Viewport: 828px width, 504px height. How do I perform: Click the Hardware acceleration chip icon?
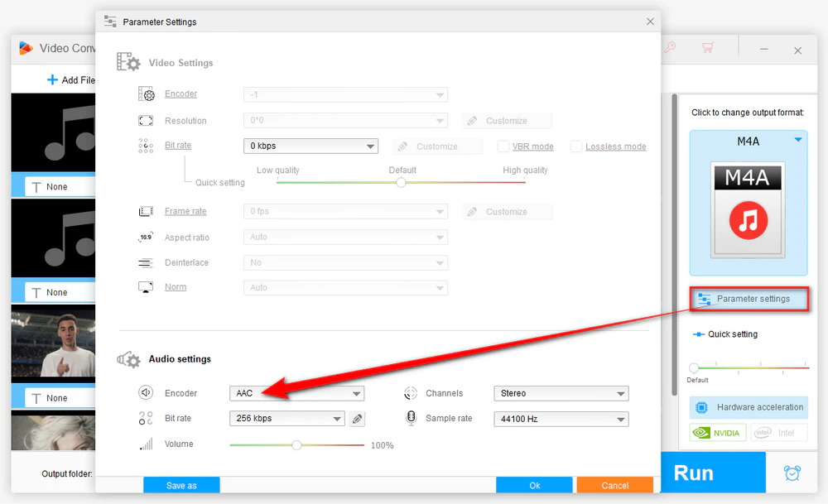pyautogui.click(x=701, y=407)
